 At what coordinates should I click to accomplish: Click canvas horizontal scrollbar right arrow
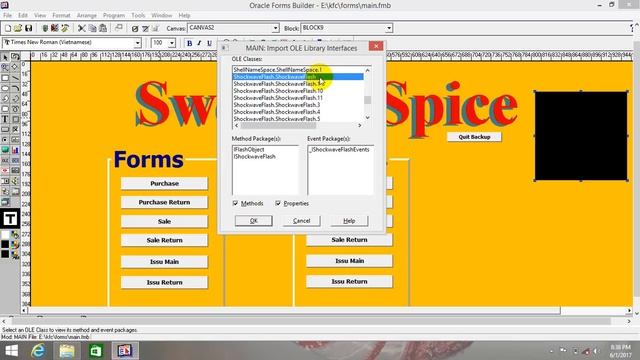629,311
